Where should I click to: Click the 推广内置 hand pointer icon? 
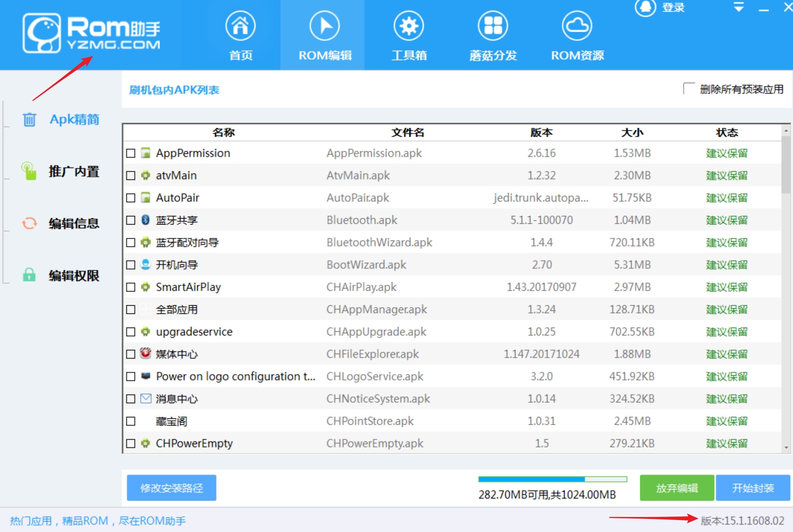point(29,171)
